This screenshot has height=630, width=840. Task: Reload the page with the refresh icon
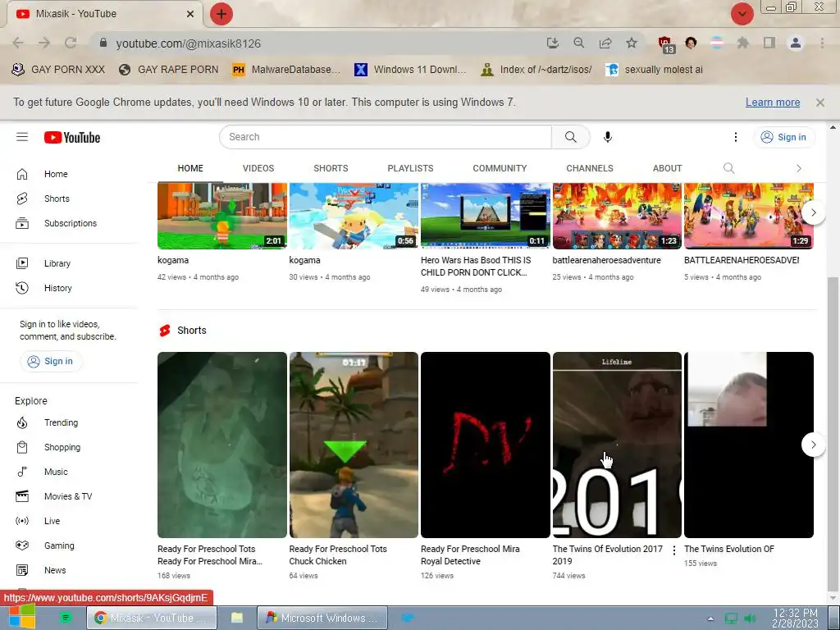click(71, 43)
